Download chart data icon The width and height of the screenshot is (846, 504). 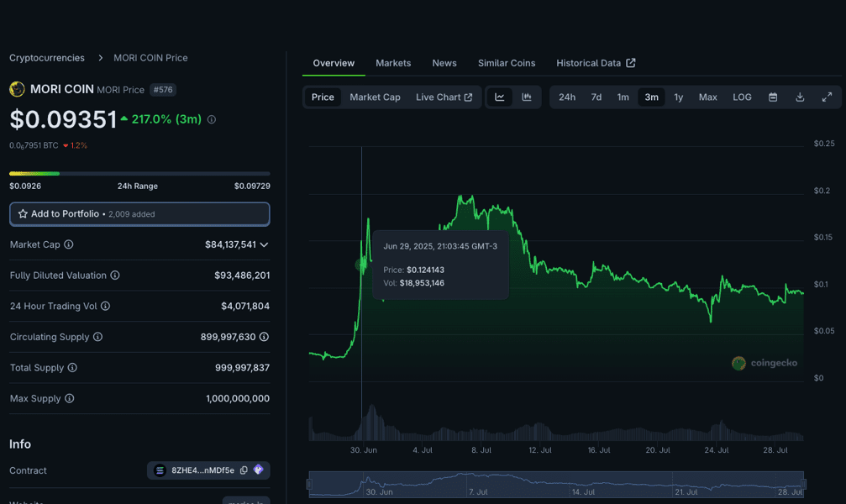pyautogui.click(x=800, y=97)
